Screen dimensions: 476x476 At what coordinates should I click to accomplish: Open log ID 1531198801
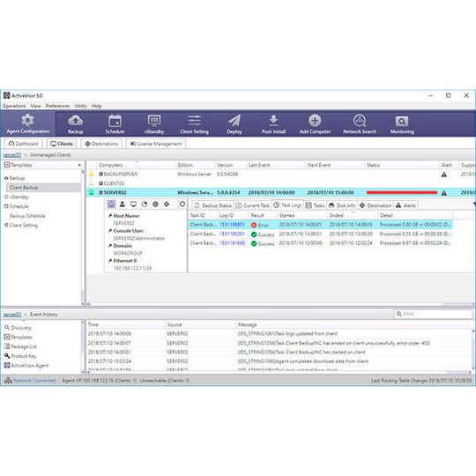tap(232, 225)
